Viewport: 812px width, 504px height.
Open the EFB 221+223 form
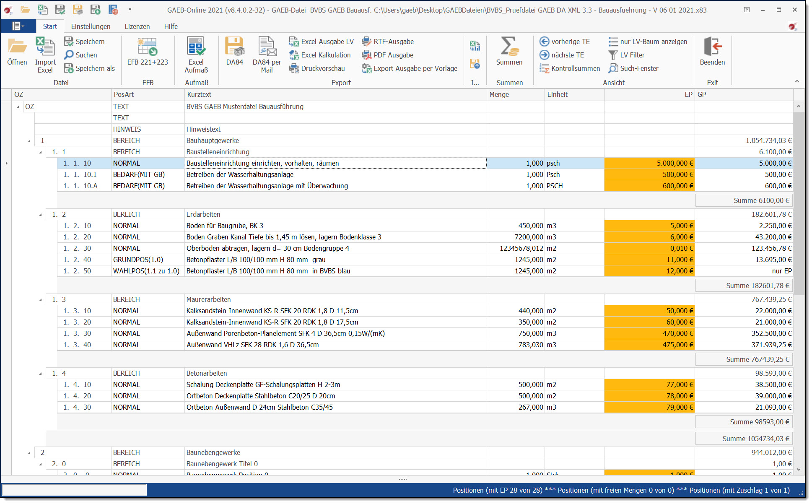tap(148, 51)
